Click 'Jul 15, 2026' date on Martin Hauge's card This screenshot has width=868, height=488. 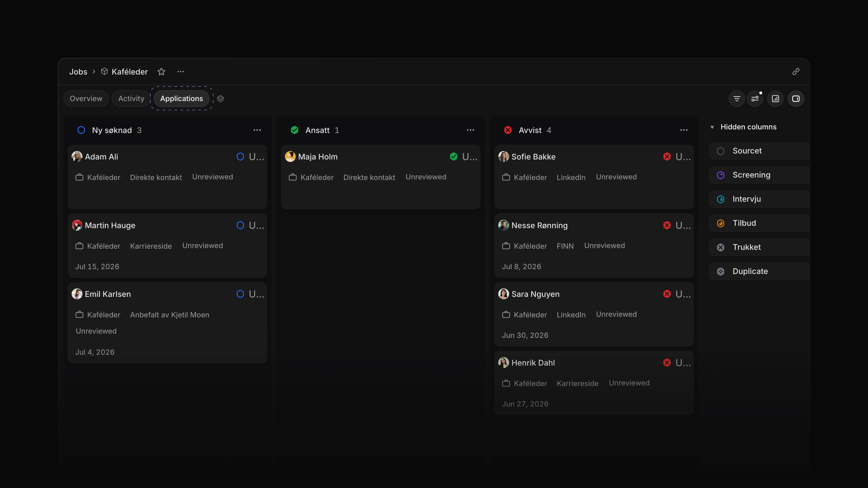click(97, 267)
